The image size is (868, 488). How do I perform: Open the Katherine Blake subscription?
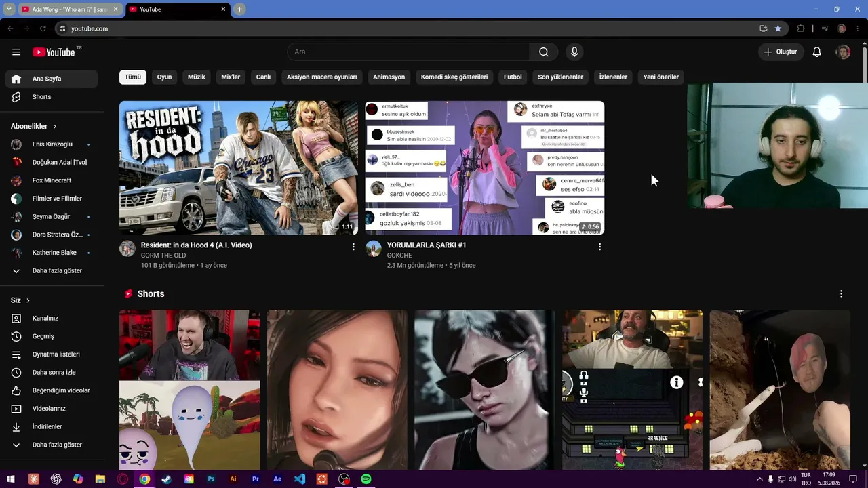[52, 253]
